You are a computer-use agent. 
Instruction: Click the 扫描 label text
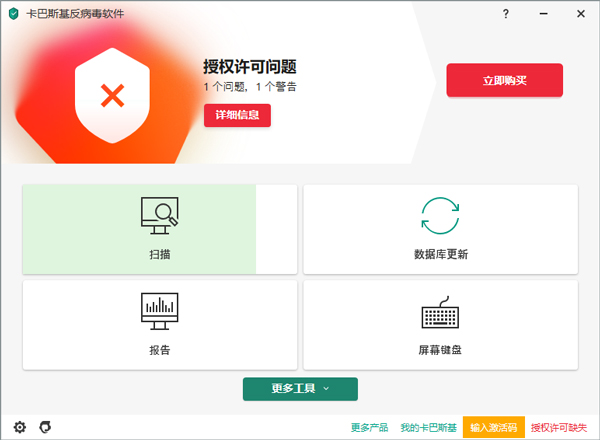click(160, 254)
